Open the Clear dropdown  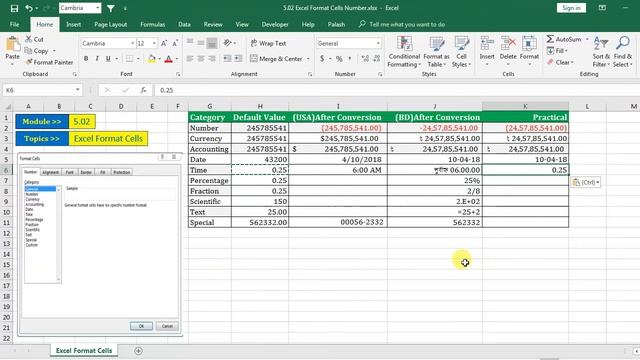pos(560,62)
